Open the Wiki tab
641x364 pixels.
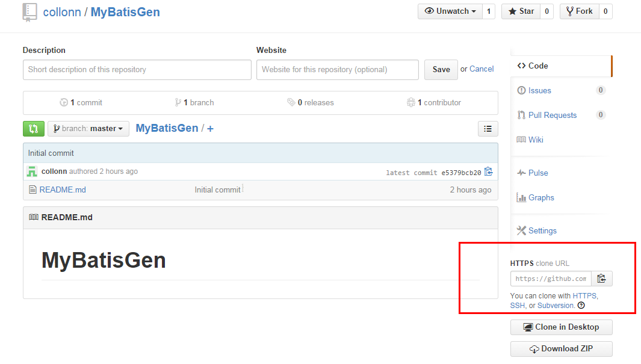(x=536, y=140)
